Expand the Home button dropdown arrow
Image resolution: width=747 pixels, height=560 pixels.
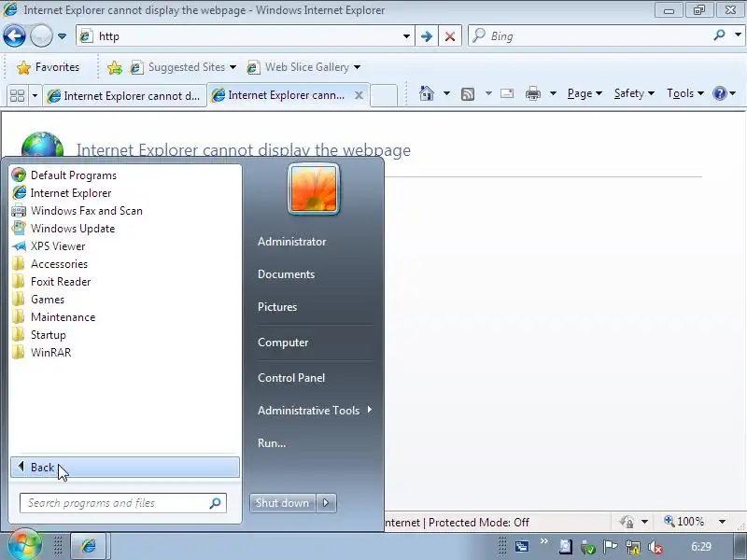[x=446, y=93]
